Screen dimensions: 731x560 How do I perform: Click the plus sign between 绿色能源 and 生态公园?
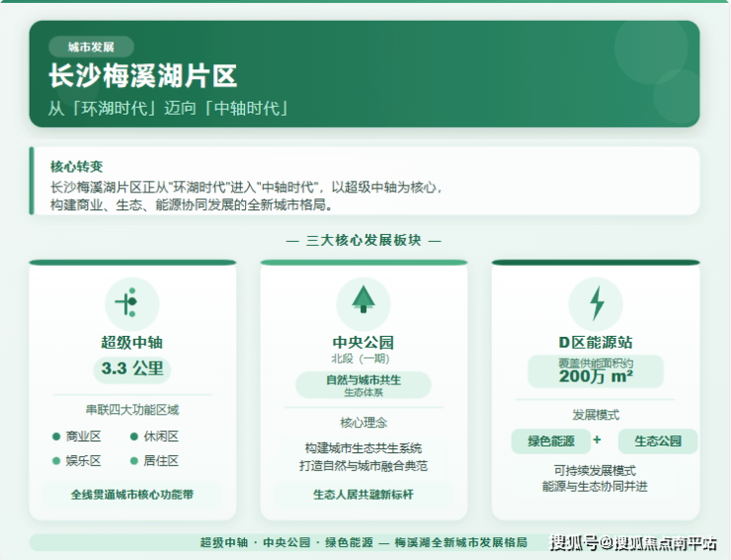point(597,440)
